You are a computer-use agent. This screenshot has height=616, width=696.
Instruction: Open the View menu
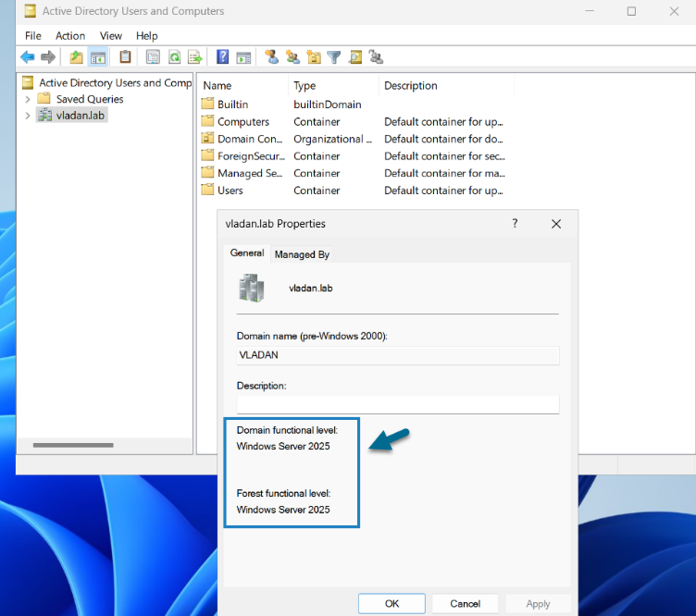110,35
